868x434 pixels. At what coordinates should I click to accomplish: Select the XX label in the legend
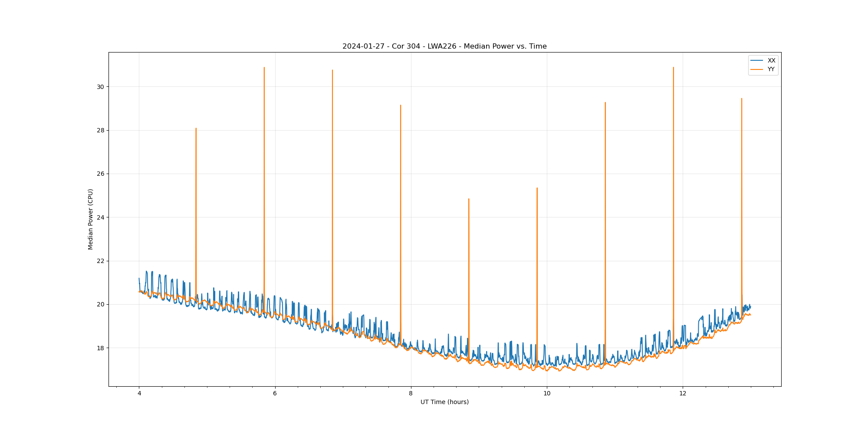pyautogui.click(x=771, y=61)
